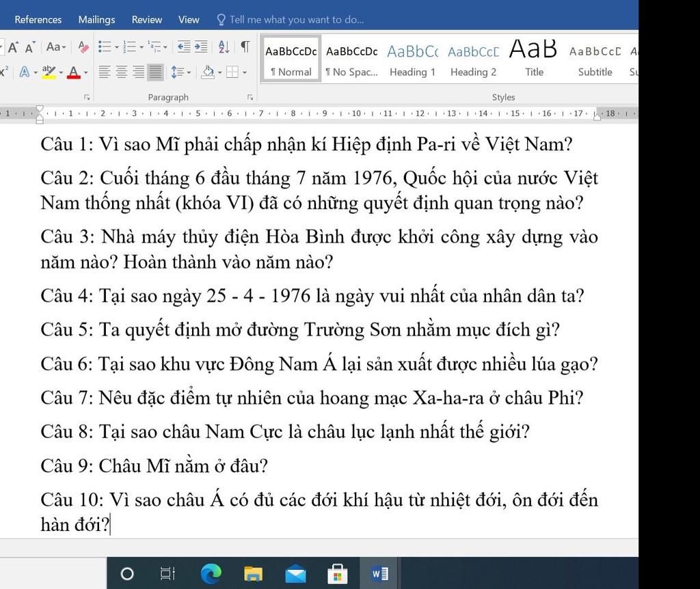Viewport: 700px width, 589px height.
Task: Open Change Case Aa dropdown
Action: (56, 46)
